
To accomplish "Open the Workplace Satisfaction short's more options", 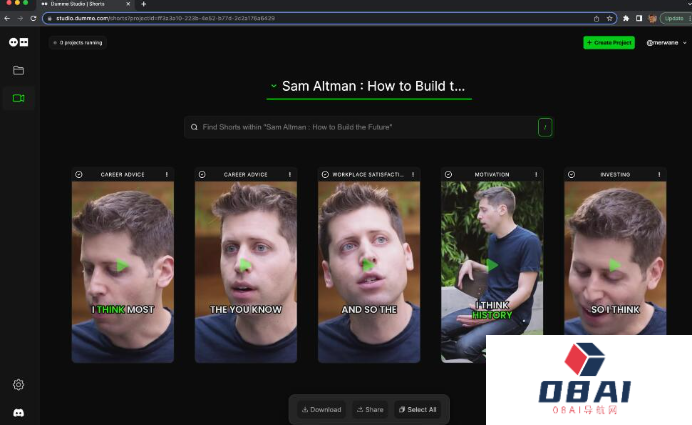I will point(413,174).
